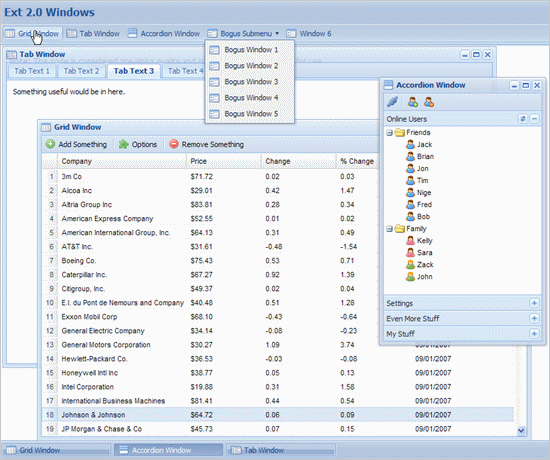The width and height of the screenshot is (550, 460).
Task: Select Alcoa Inc grid row
Action: coord(210,191)
